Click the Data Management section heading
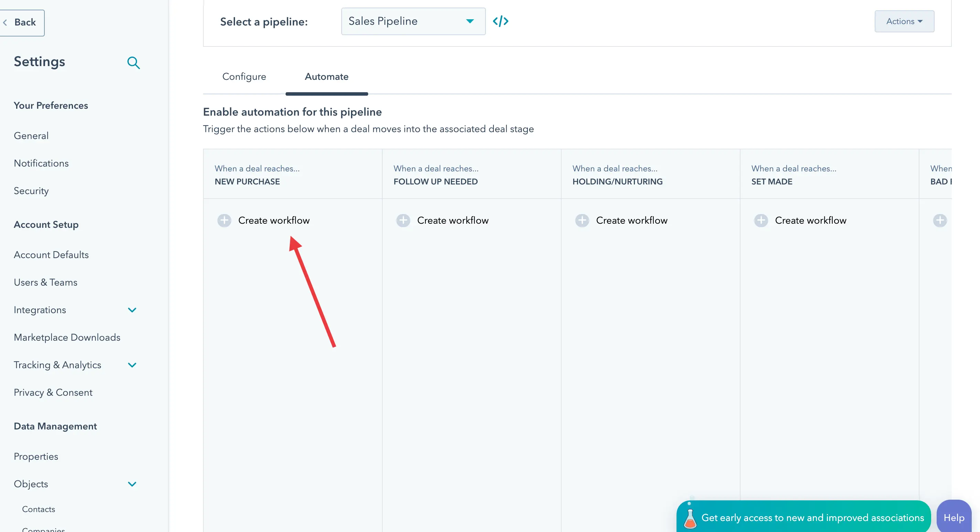The height and width of the screenshot is (532, 980). pyautogui.click(x=55, y=426)
